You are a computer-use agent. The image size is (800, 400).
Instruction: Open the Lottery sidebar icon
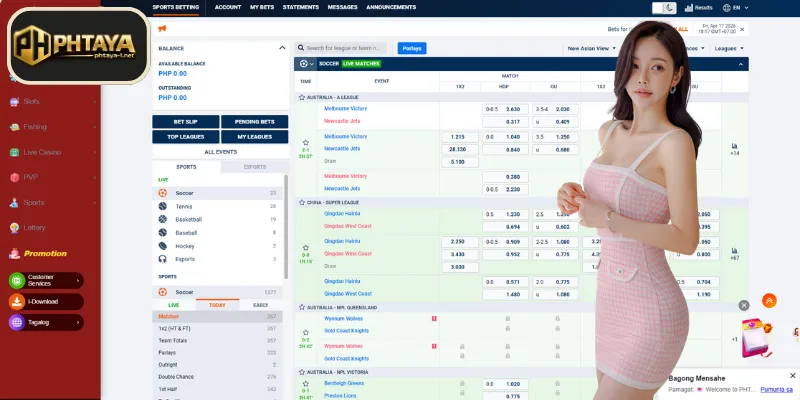coord(14,228)
